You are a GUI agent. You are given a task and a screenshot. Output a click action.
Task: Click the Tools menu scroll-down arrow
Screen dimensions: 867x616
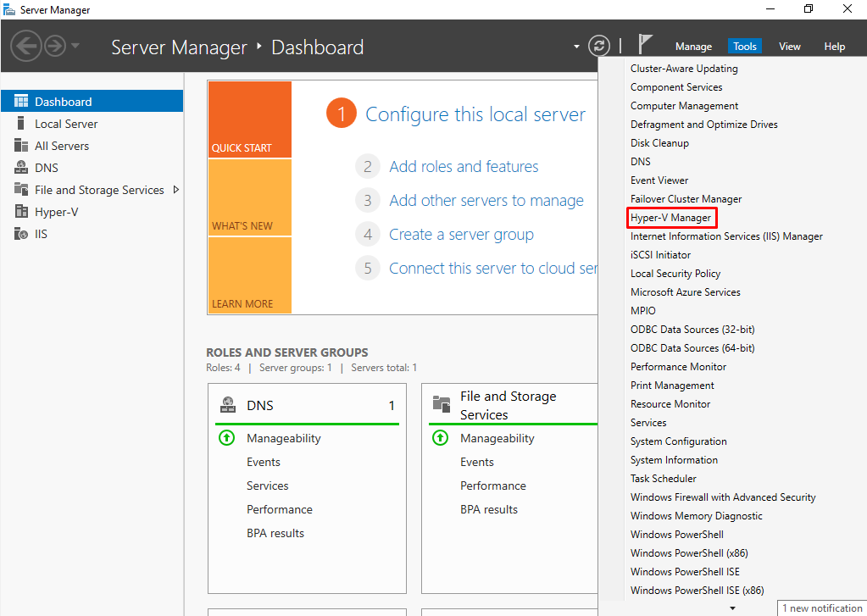(732, 608)
